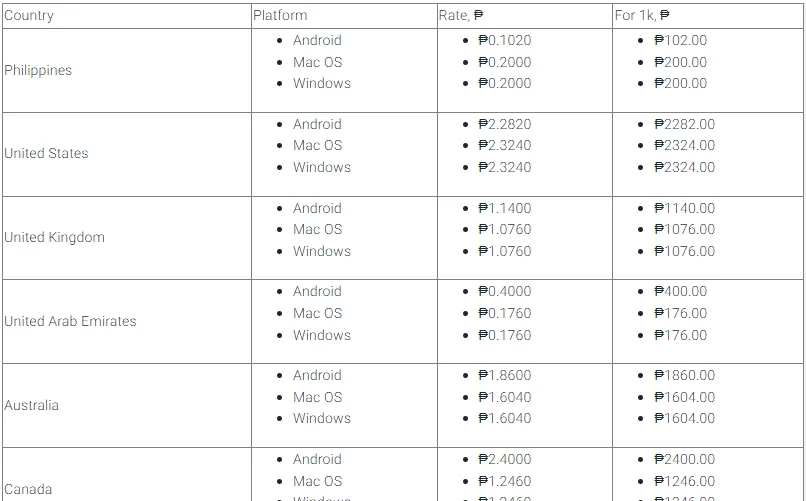Select the ₱400.00 per-1k value

click(681, 291)
